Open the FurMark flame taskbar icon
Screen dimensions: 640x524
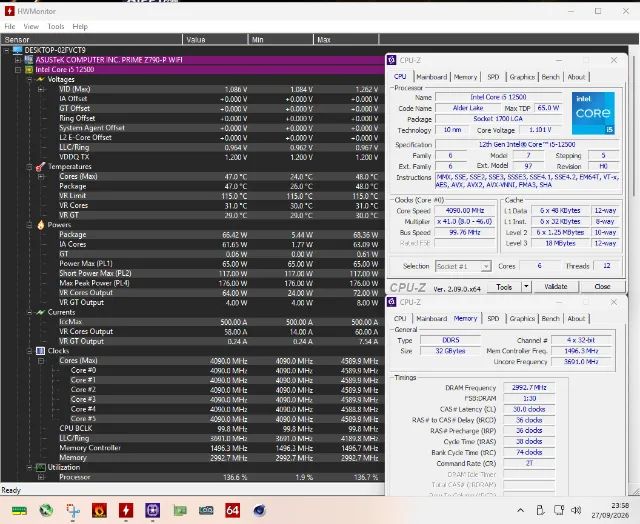click(x=100, y=510)
